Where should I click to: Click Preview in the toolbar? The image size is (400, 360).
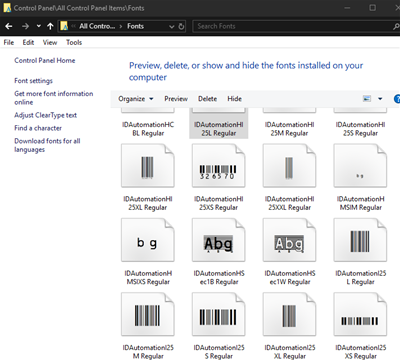(176, 99)
